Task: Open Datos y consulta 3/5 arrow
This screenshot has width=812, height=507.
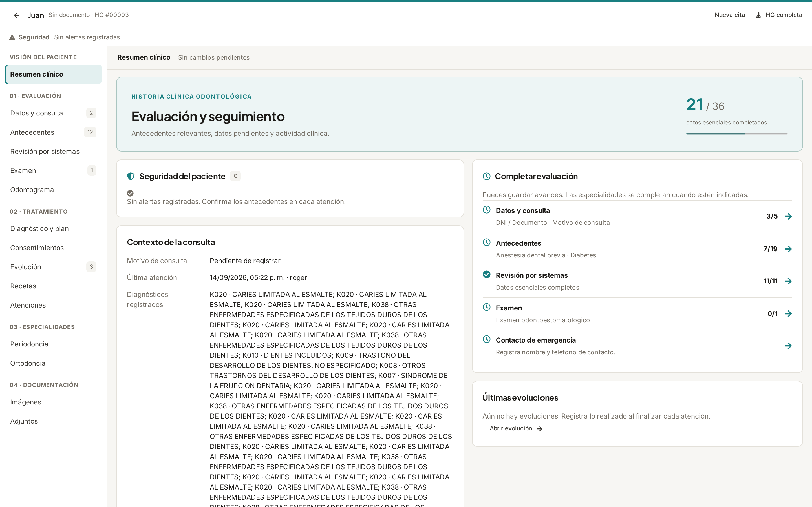Action: pos(788,216)
